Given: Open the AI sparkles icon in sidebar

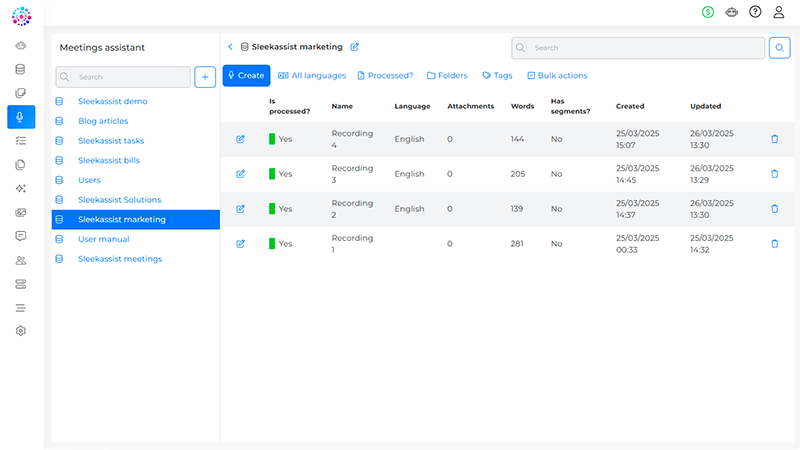Looking at the screenshot, I should tap(20, 188).
